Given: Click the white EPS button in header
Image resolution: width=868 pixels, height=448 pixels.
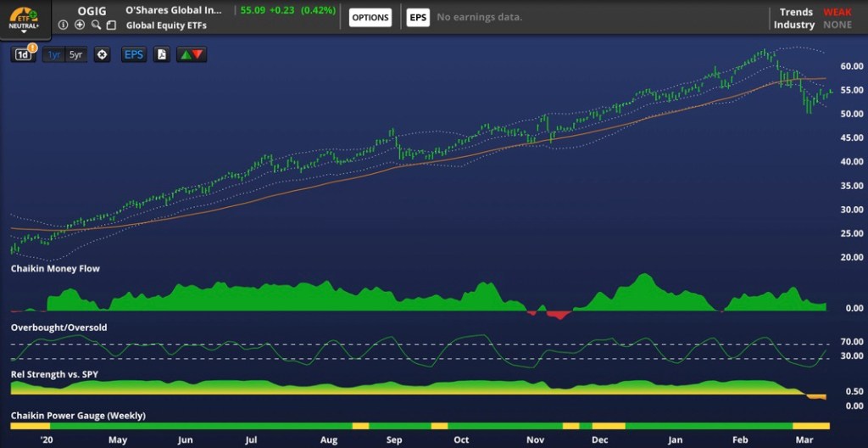Looking at the screenshot, I should 418,18.
